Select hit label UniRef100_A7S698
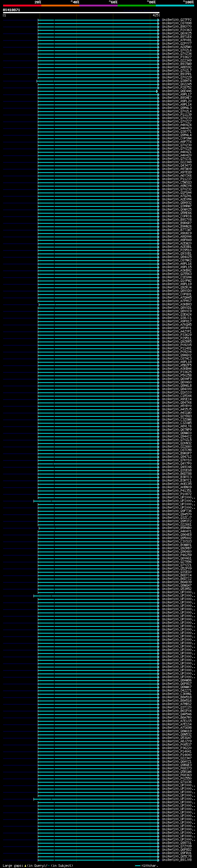The height and width of the screenshot is (868, 197). click(177, 728)
